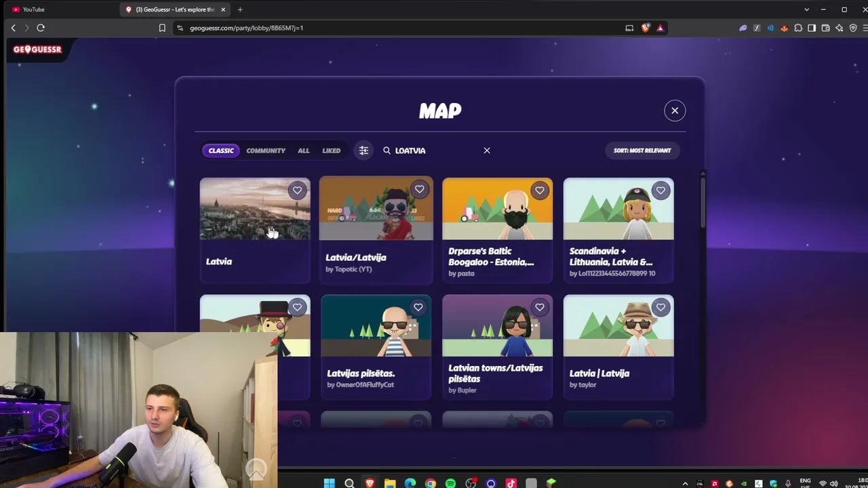
Task: Open the Leo AI sparkle icon
Action: click(840, 28)
